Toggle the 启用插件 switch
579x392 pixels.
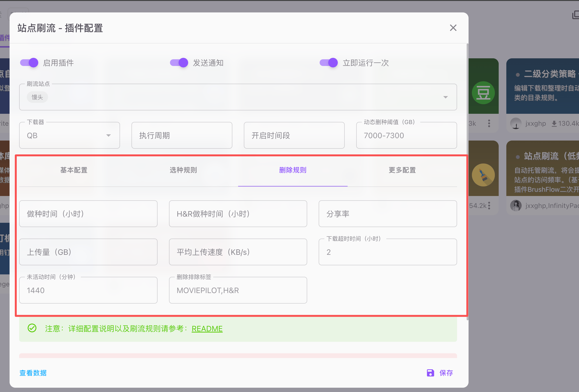coord(29,63)
